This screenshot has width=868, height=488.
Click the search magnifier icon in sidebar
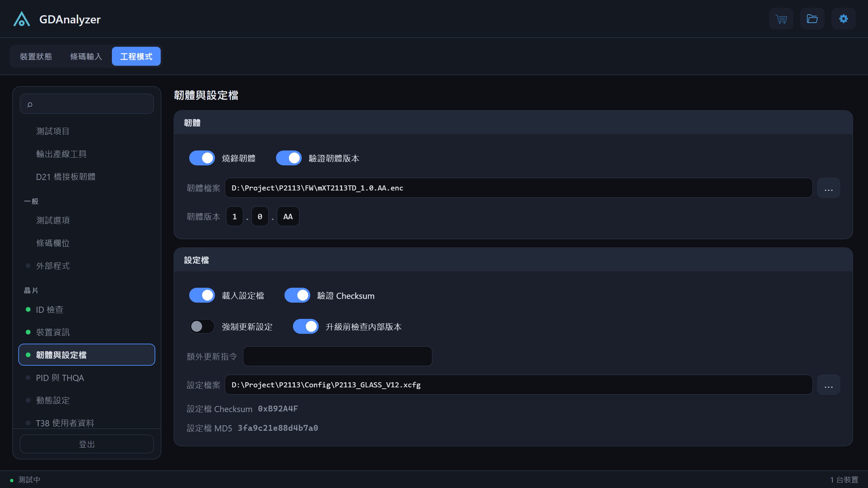tap(30, 104)
